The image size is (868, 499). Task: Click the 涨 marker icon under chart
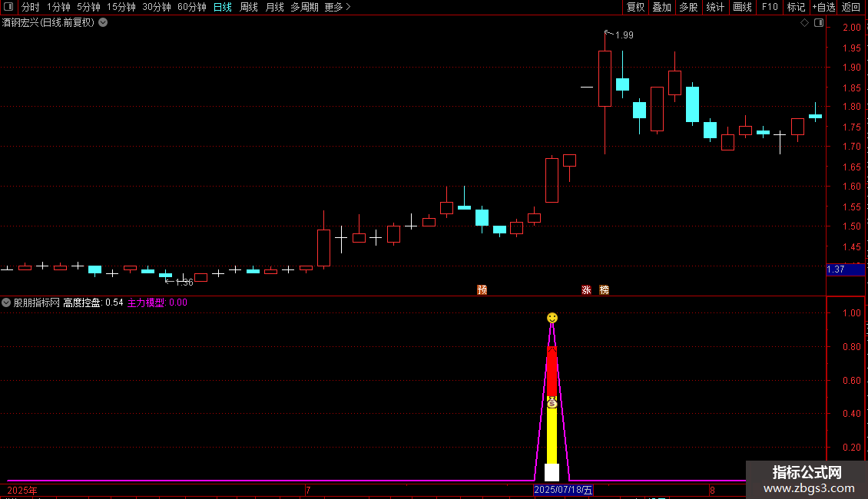[586, 290]
